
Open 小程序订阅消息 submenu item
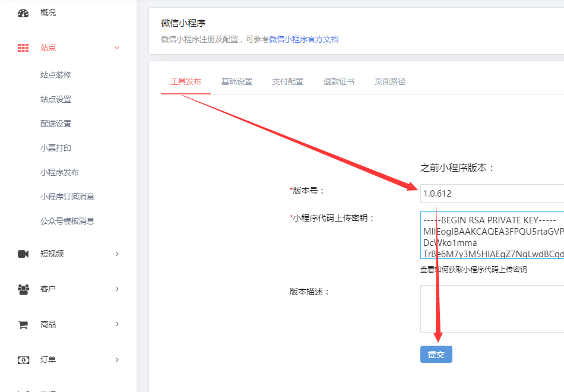[67, 197]
